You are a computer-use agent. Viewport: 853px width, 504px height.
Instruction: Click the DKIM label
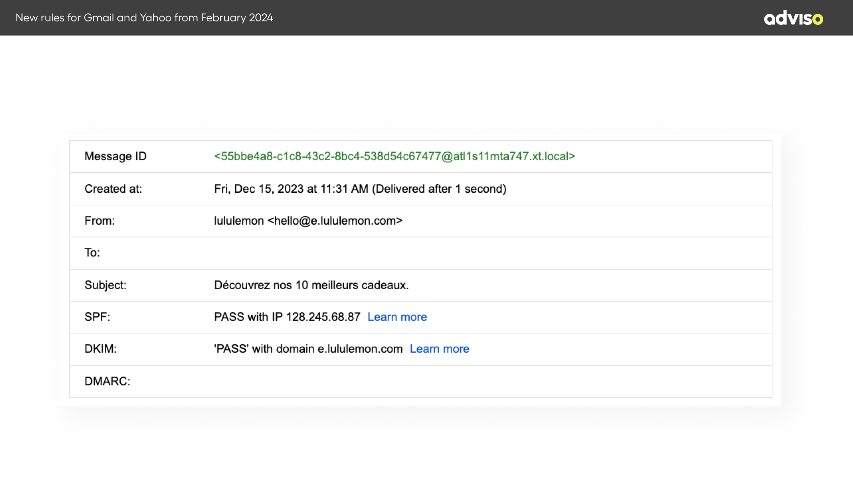tap(100, 349)
